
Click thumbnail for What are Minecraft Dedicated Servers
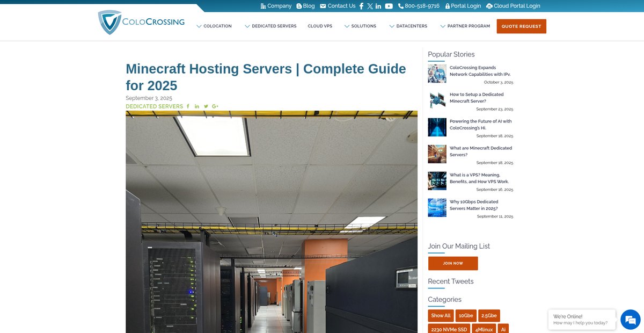coord(437,154)
